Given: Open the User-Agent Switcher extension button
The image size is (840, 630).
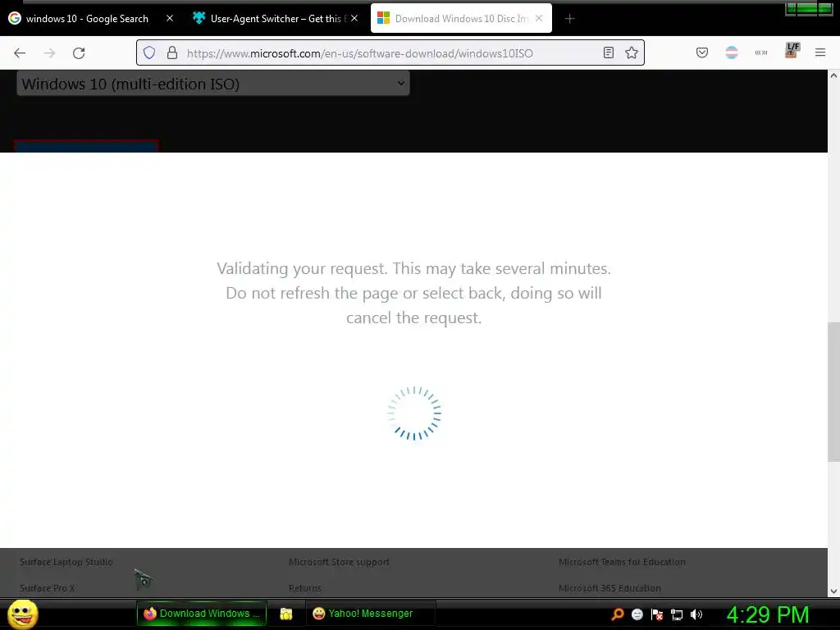Looking at the screenshot, I should (x=761, y=52).
